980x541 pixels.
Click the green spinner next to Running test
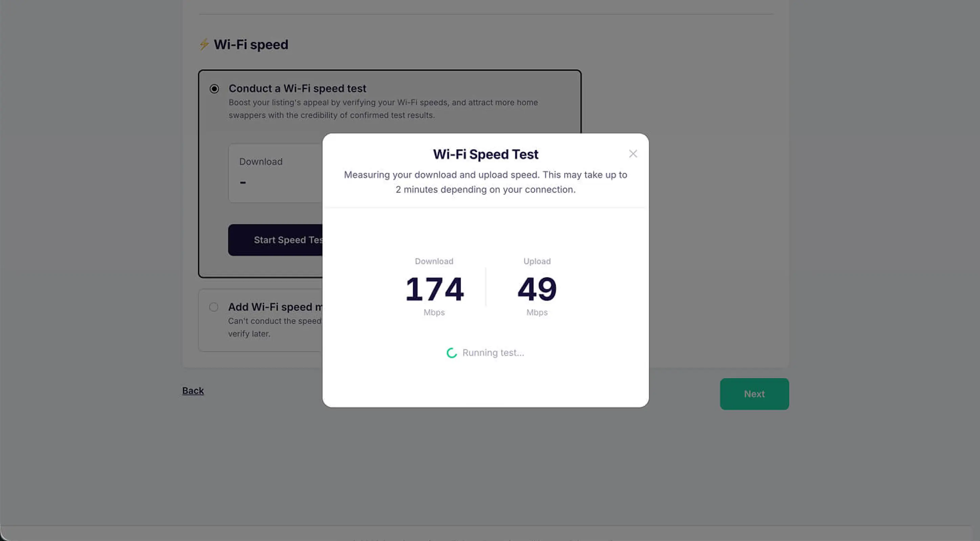pos(451,353)
